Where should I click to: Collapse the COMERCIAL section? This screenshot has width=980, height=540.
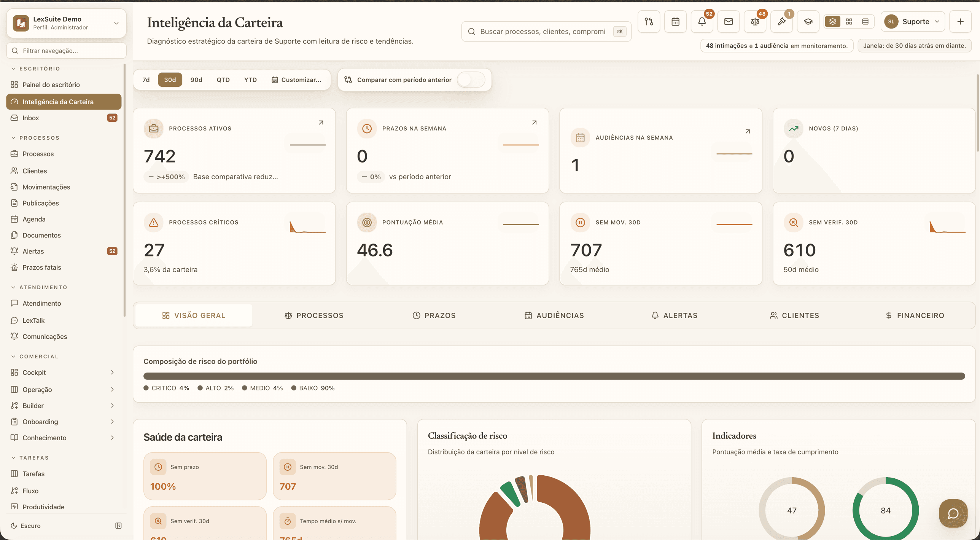coord(35,357)
